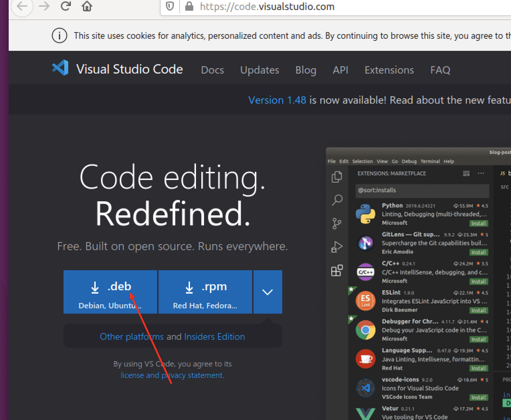Focus the URL address bar
Image resolution: width=511 pixels, height=420 pixels.
coord(335,7)
